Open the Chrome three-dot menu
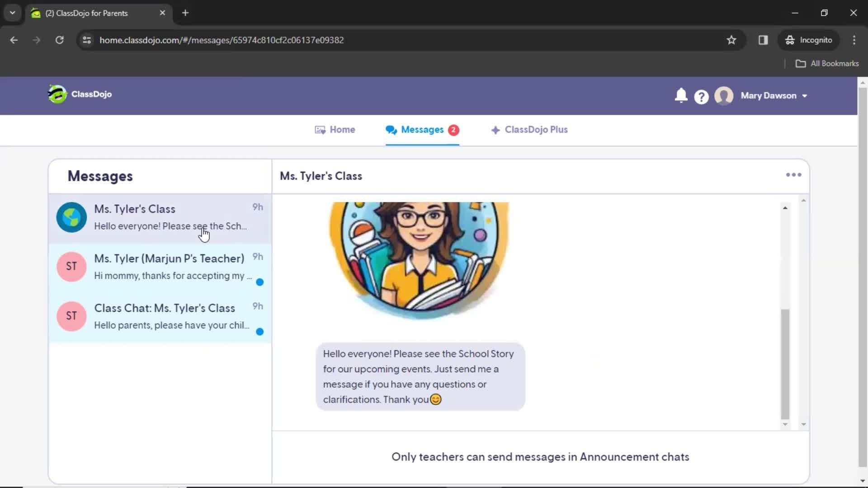 click(x=854, y=40)
